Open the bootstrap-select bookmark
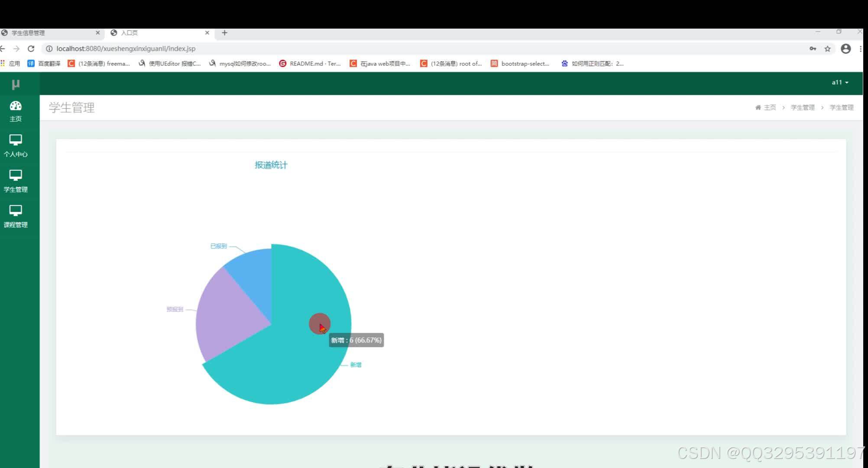 coord(520,64)
